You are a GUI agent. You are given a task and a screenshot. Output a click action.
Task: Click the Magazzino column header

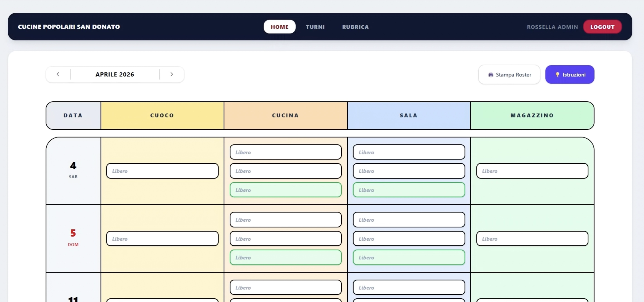532,115
